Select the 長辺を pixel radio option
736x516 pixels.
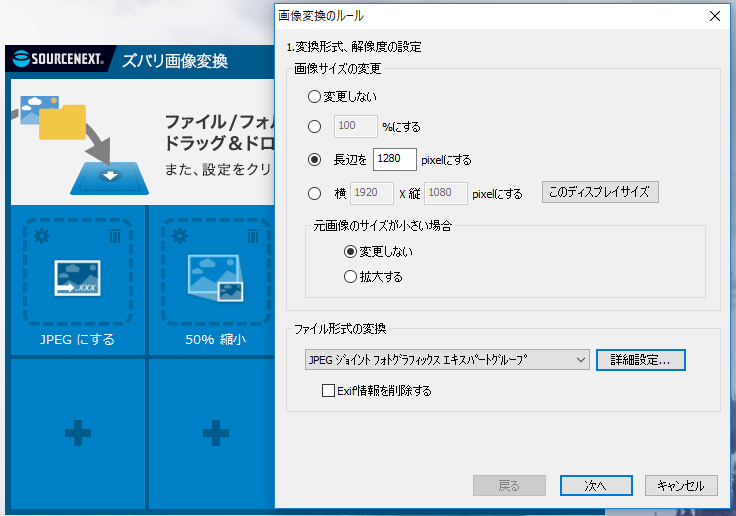click(x=314, y=160)
